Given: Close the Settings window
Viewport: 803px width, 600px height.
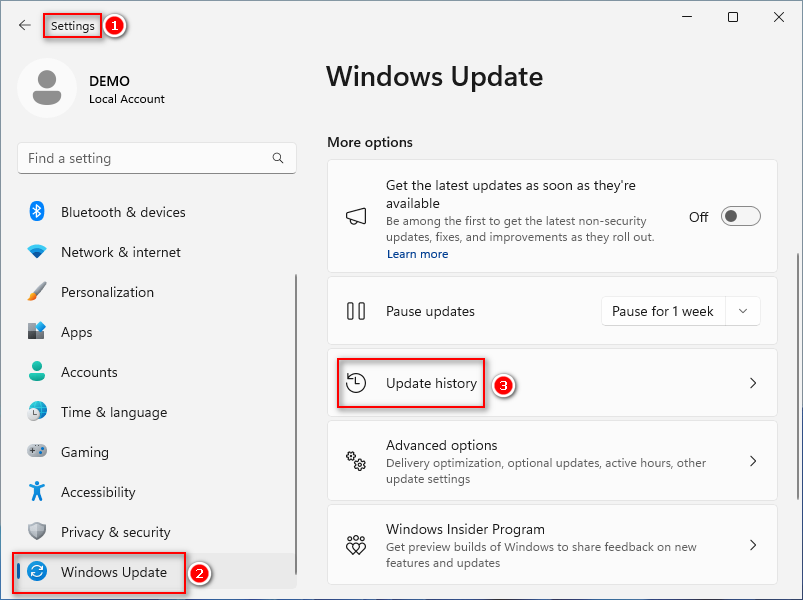Looking at the screenshot, I should click(x=779, y=17).
